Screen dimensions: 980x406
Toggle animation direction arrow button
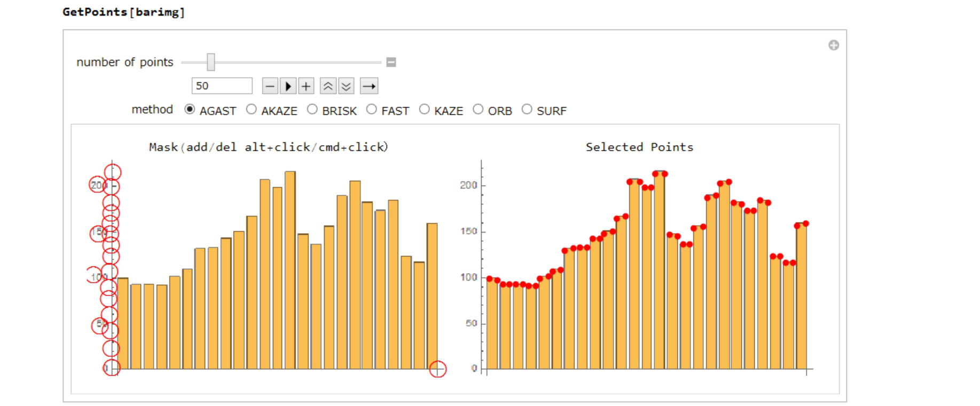[369, 86]
